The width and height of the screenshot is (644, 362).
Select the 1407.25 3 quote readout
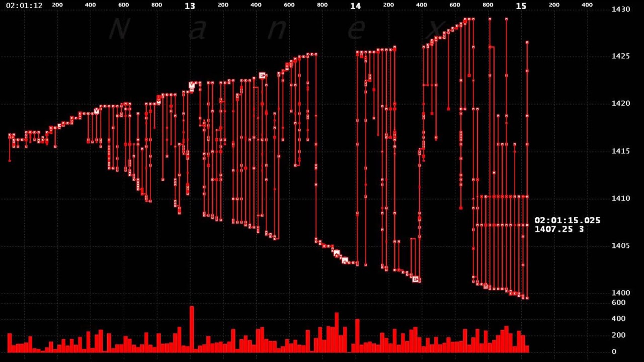point(559,230)
